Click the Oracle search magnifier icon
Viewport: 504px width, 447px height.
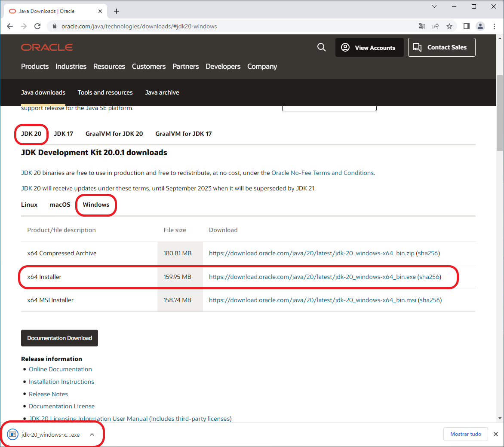(321, 47)
